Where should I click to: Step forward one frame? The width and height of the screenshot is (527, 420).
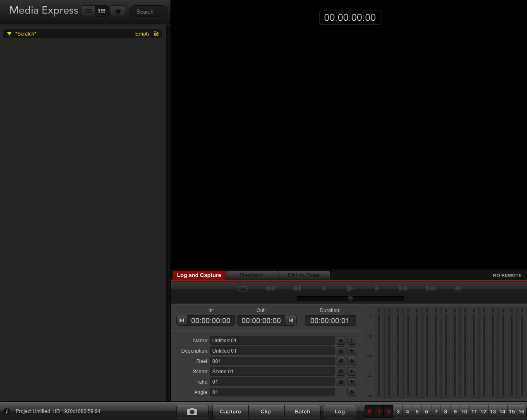tap(377, 289)
